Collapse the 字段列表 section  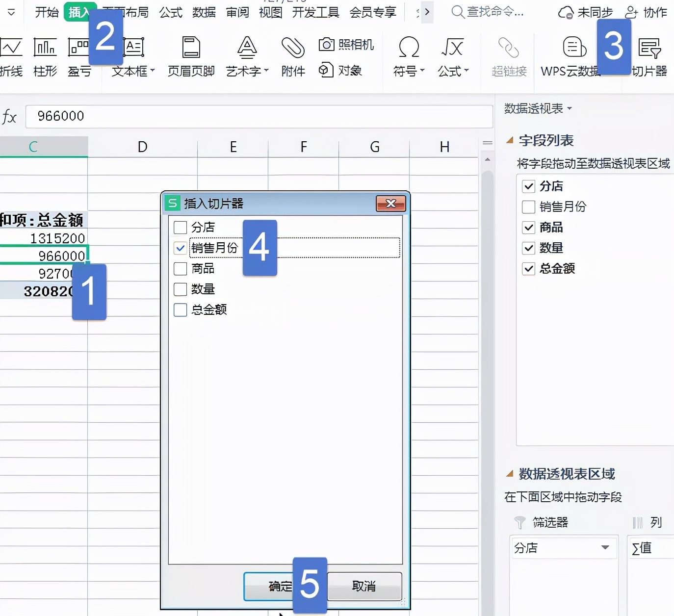pos(510,141)
